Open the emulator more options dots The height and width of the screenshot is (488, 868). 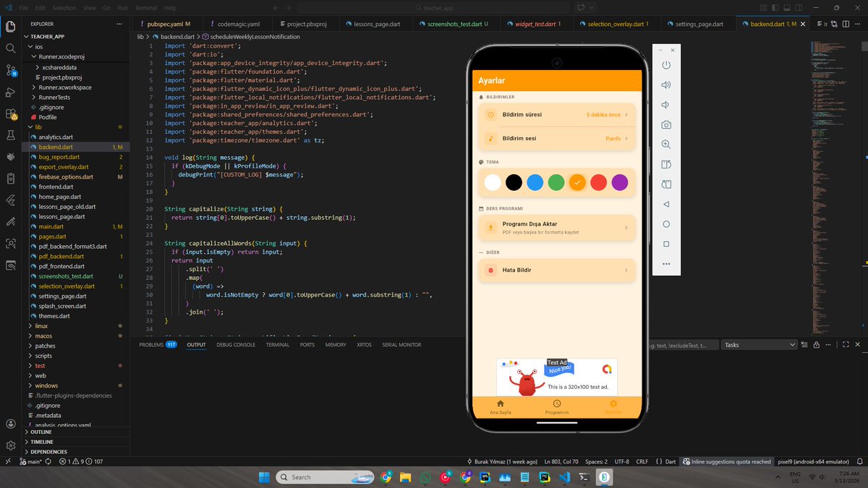pyautogui.click(x=666, y=264)
